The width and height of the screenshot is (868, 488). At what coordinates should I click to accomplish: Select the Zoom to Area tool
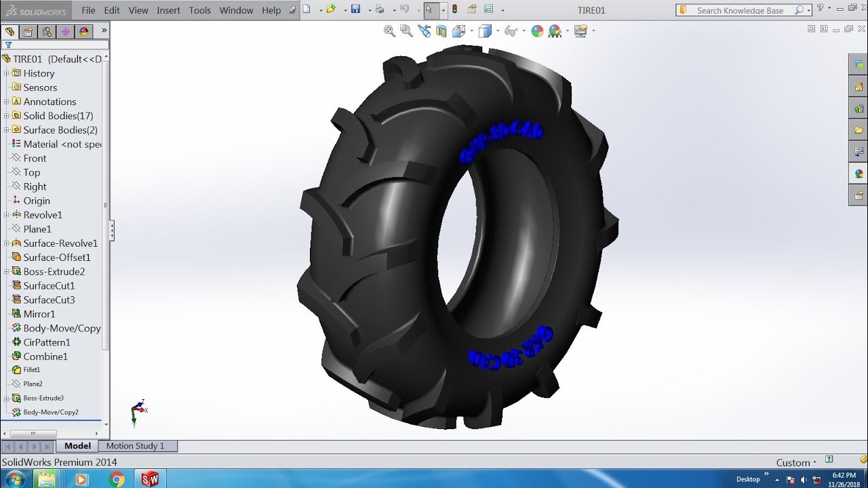(406, 30)
